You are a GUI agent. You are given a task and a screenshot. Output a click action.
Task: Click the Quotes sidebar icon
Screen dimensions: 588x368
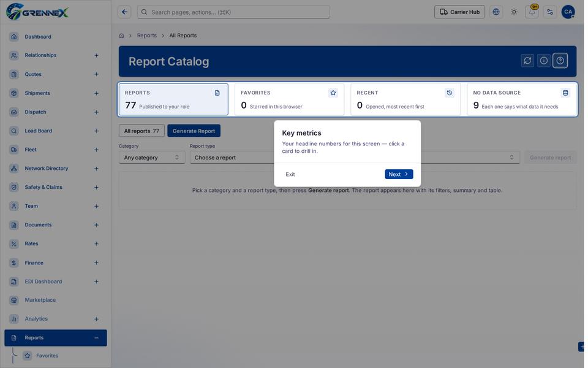[x=14, y=74]
